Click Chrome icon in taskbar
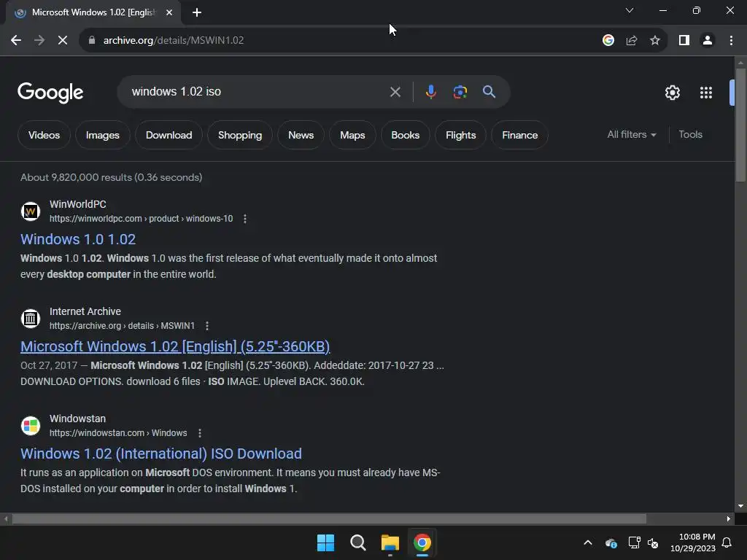 422,542
